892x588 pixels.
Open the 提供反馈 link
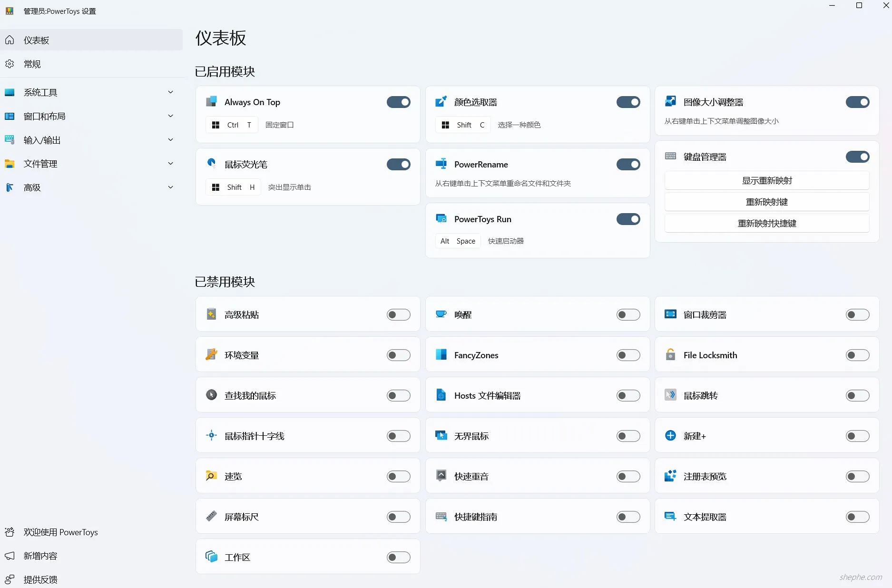click(x=40, y=579)
